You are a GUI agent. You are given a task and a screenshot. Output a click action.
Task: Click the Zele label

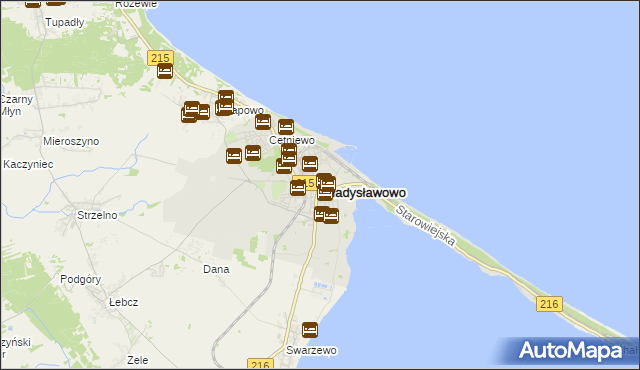pos(138,360)
